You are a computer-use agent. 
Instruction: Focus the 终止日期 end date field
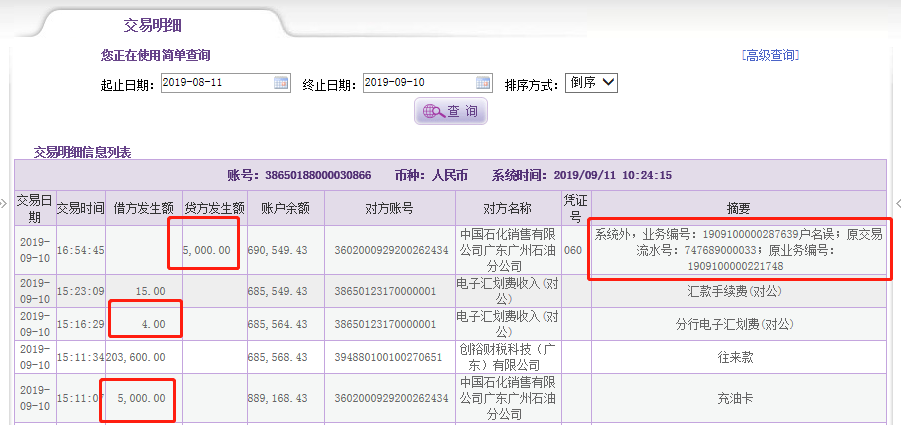click(x=418, y=83)
